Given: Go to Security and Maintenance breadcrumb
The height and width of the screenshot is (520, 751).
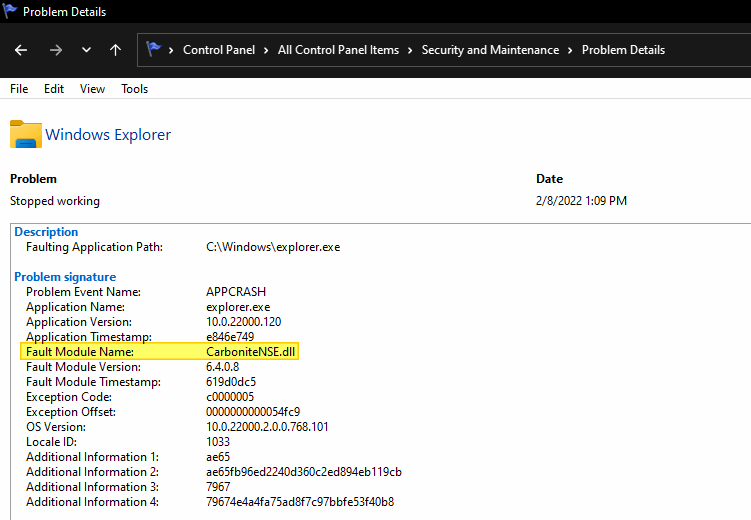Looking at the screenshot, I should click(491, 50).
